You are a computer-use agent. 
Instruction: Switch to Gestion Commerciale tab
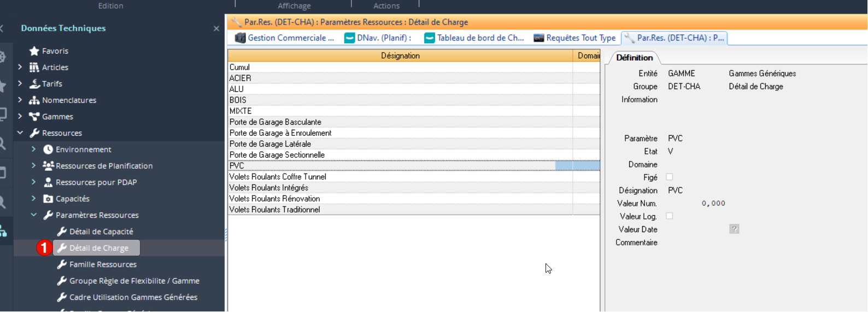coord(284,38)
